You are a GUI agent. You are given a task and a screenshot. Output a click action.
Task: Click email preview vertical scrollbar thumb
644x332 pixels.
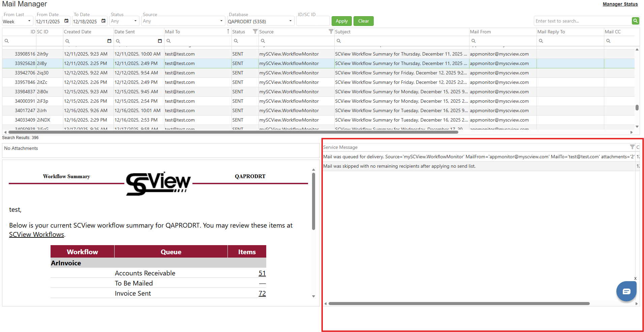coord(313,201)
